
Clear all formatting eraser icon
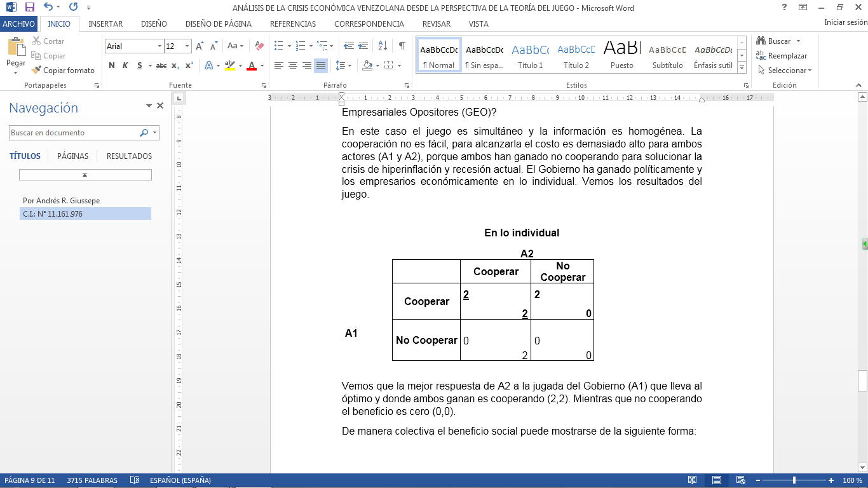tap(259, 46)
